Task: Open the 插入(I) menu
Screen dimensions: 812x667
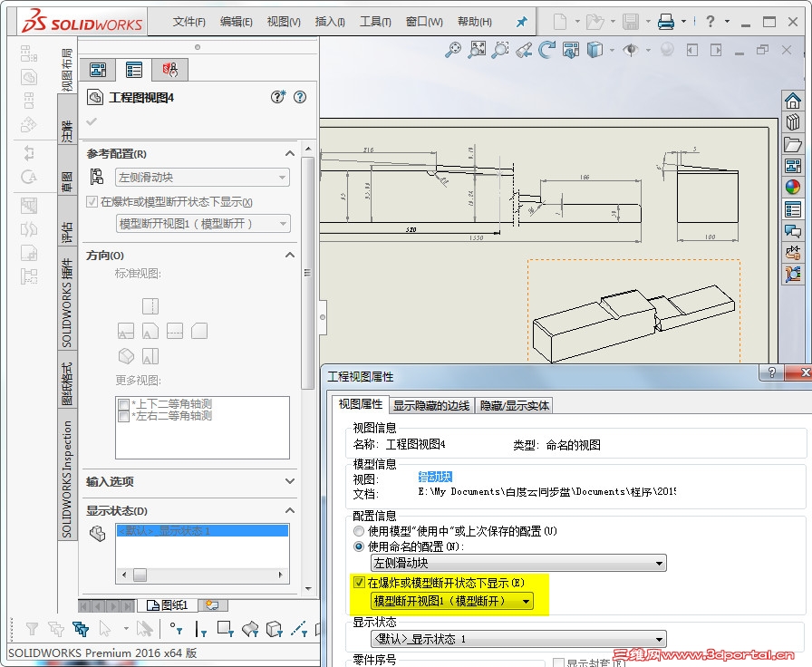Action: pyautogui.click(x=330, y=22)
